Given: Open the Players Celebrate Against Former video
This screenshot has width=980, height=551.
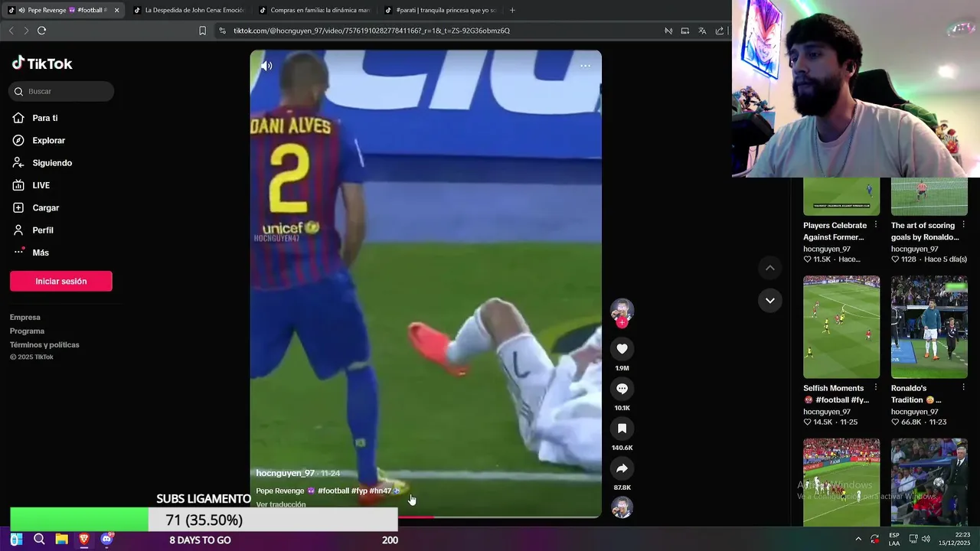Looking at the screenshot, I should click(x=841, y=196).
